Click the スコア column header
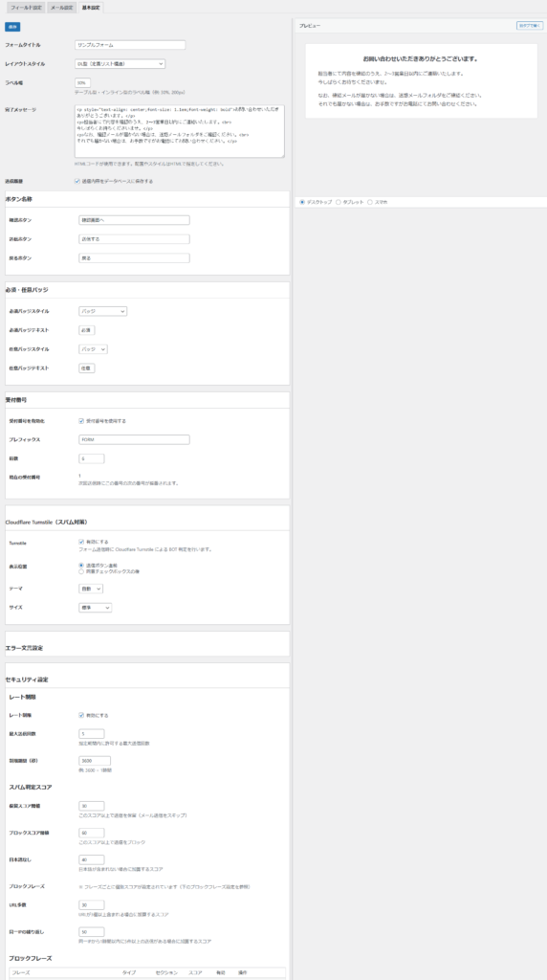The height and width of the screenshot is (980, 547). pos(195,973)
